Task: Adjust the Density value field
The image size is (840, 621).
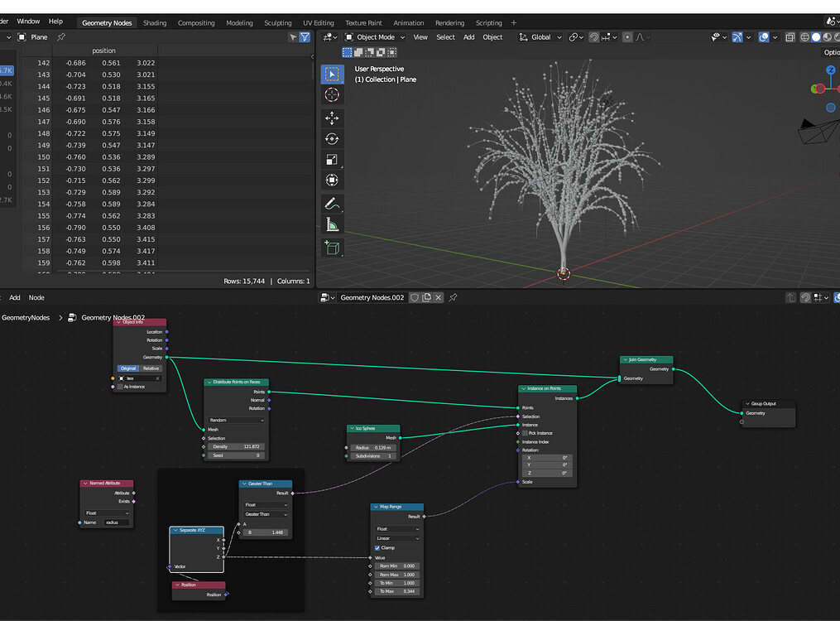Action: [x=234, y=446]
